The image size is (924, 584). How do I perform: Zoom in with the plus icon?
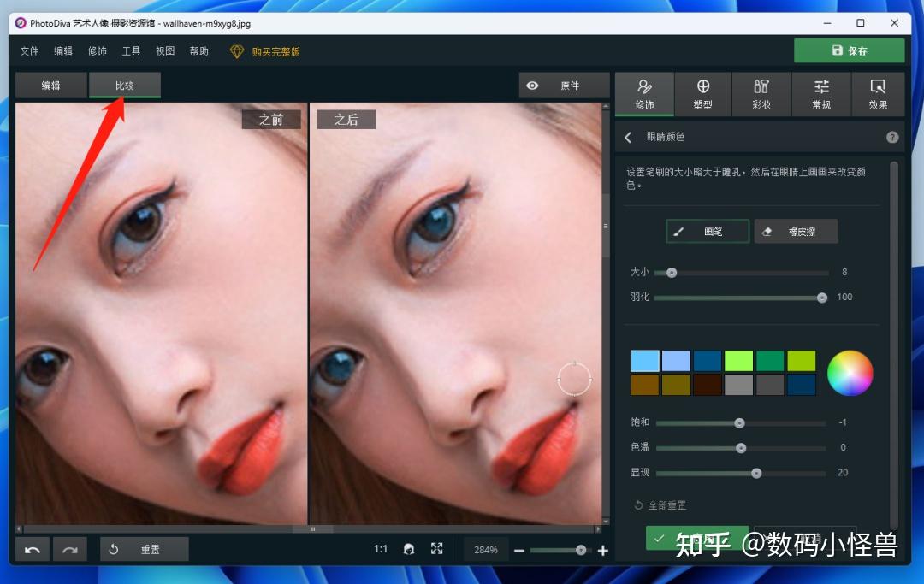point(603,551)
